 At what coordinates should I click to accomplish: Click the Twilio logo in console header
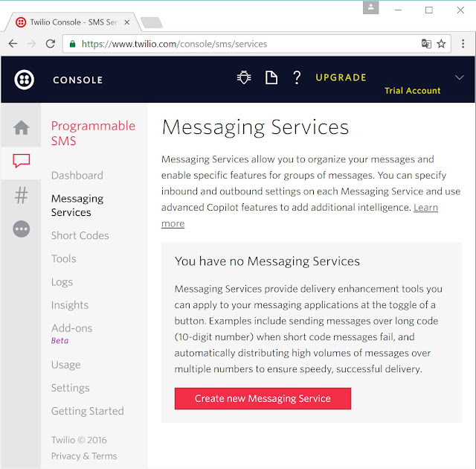[x=24, y=80]
